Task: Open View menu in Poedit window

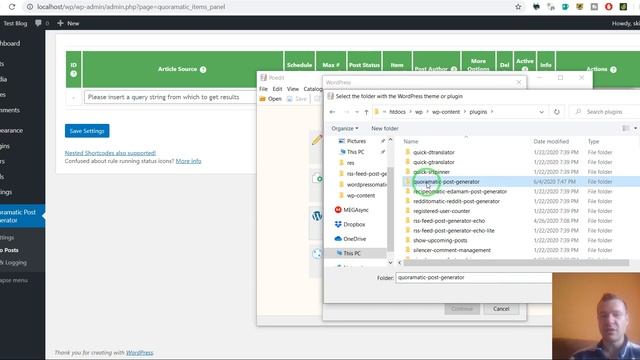Action: pos(293,89)
